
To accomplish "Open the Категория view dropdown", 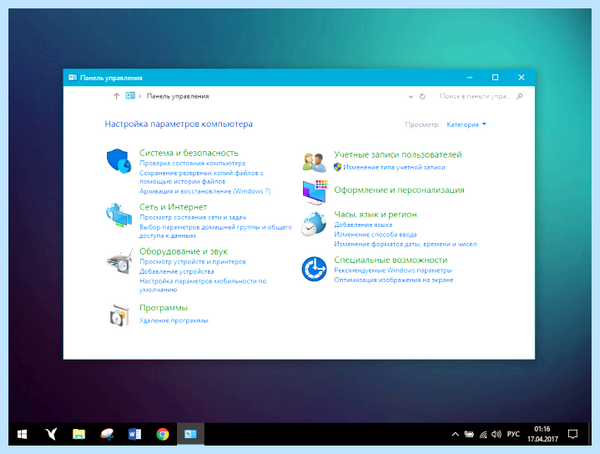I will click(466, 124).
